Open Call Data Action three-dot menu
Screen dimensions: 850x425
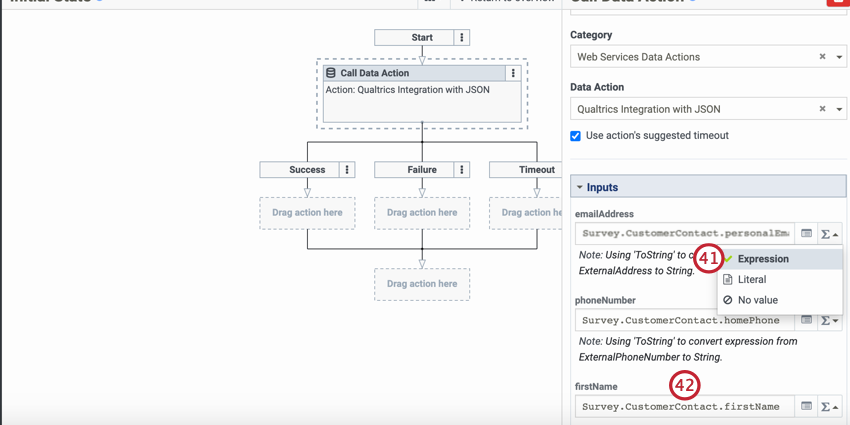(513, 73)
